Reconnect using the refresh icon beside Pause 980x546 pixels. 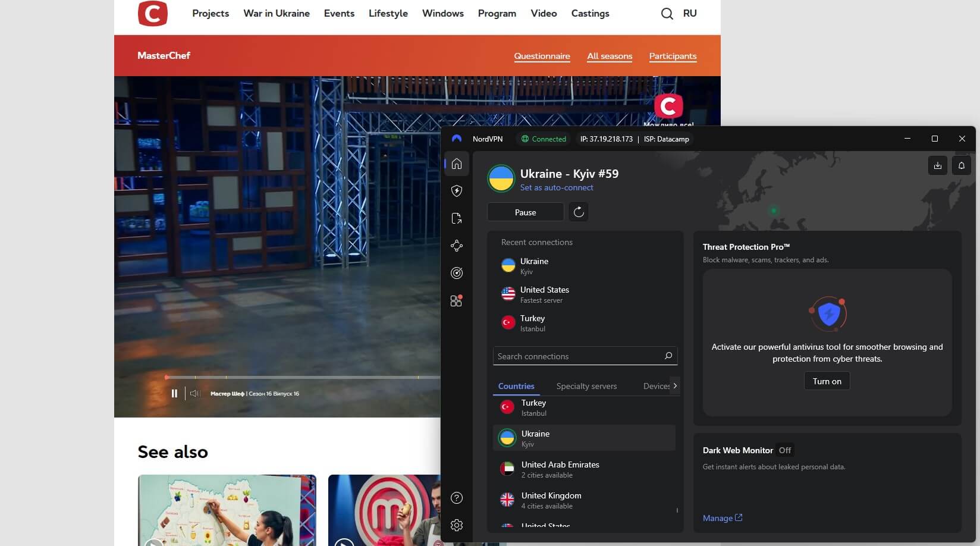click(579, 212)
